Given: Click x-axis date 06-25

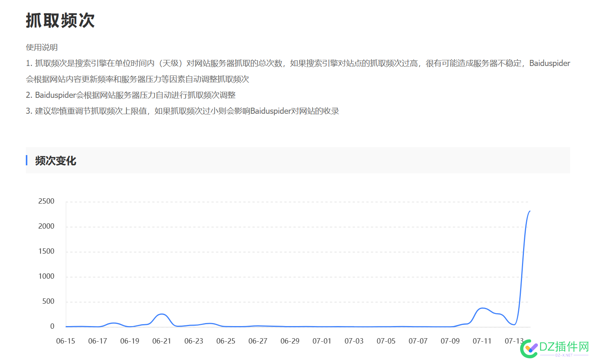Looking at the screenshot, I should coord(226,341).
